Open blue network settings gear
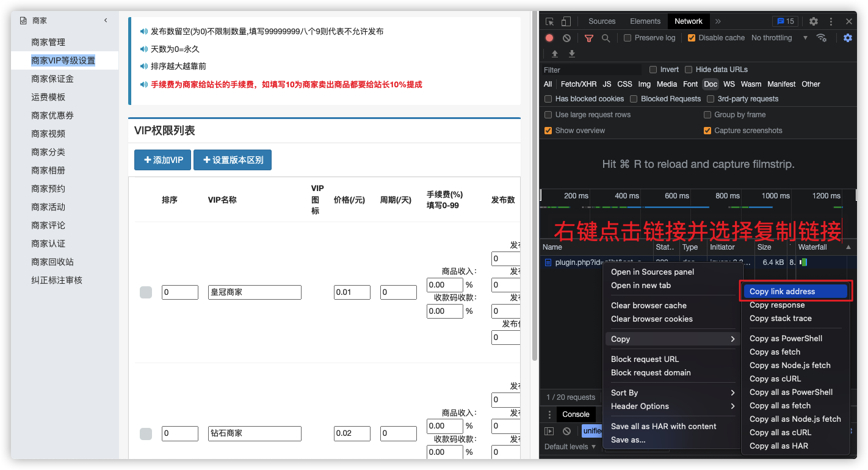The image size is (868, 470). (848, 38)
